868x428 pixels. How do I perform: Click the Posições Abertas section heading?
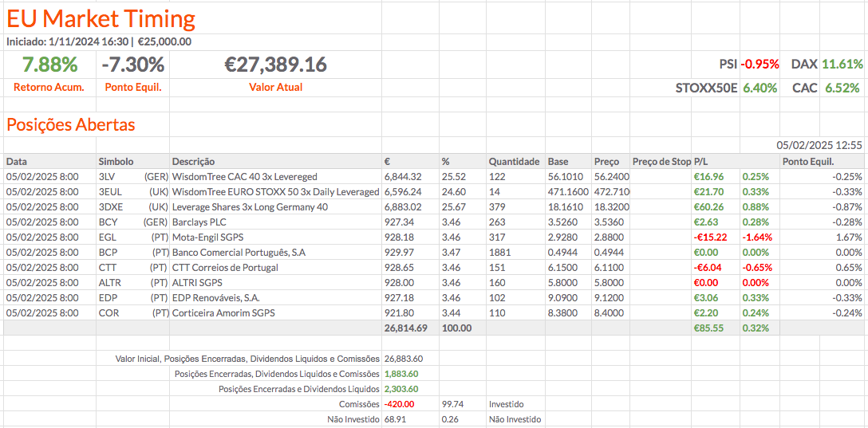coord(71,125)
